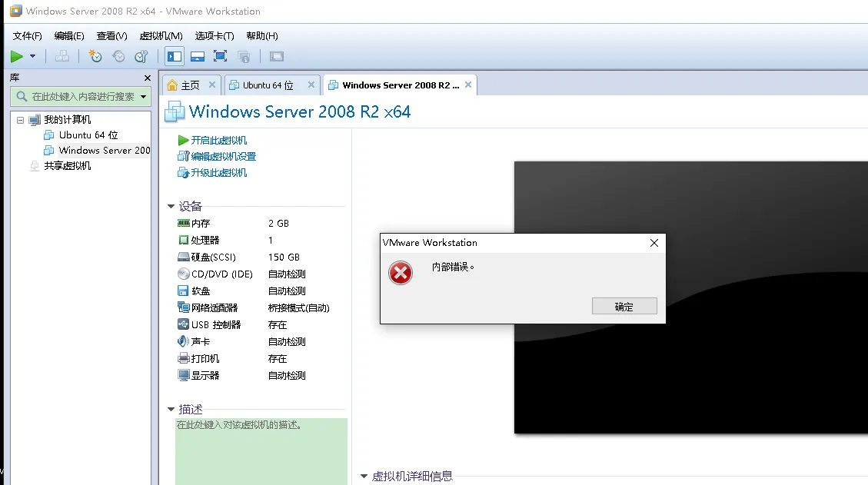Open the 帮助(H) menu
This screenshot has width=868, height=485.
point(262,36)
